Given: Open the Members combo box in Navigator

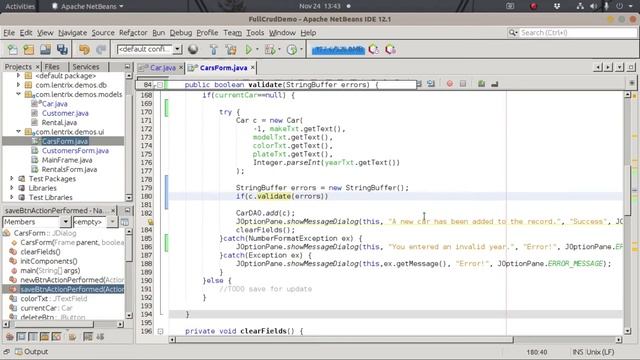Looking at the screenshot, I should (x=37, y=222).
